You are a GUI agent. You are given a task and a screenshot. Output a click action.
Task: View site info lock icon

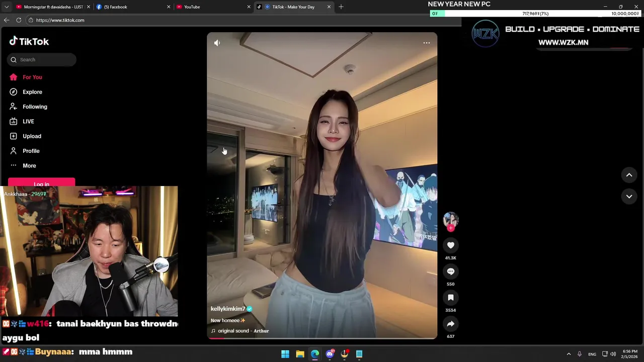(31, 20)
